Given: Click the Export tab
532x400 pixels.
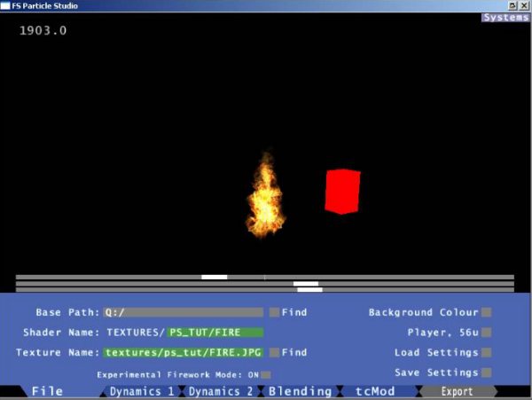Looking at the screenshot, I should tap(458, 391).
